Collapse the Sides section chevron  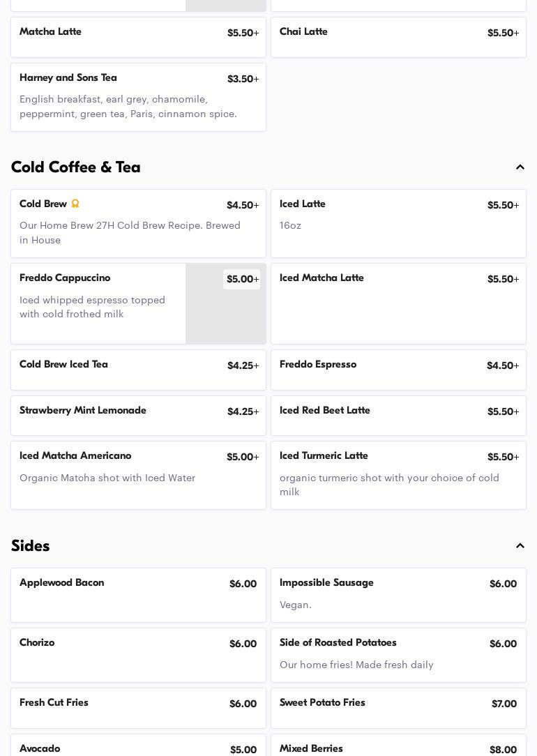(x=520, y=546)
